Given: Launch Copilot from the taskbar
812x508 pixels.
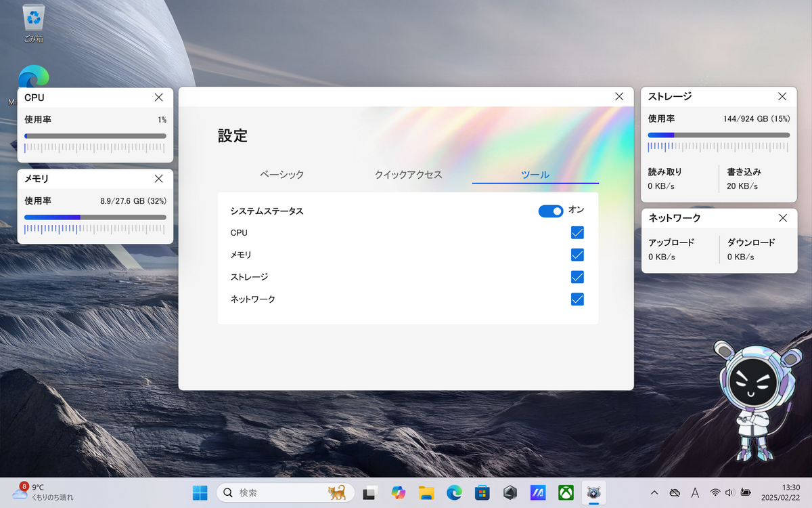Looking at the screenshot, I should (x=398, y=492).
